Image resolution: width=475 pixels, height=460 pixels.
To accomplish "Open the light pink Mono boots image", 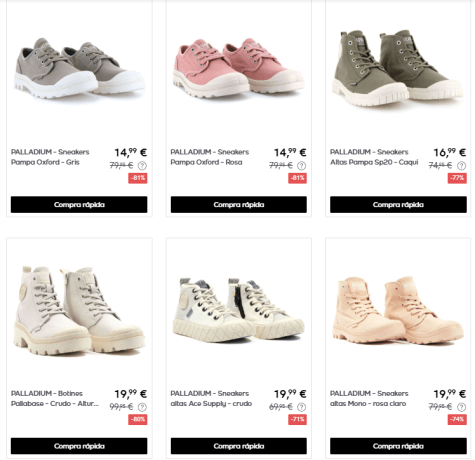I will (398, 310).
